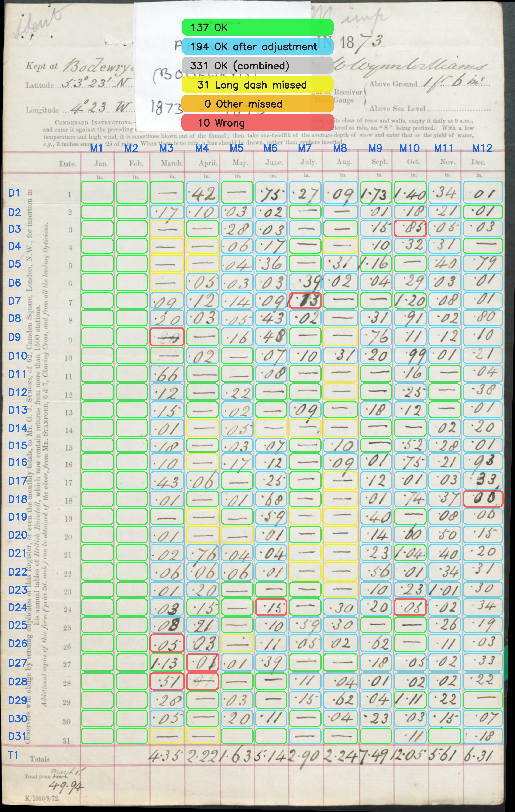Screen dimensions: 515x812
Task: Select the D24 row label
Action: 17,607
